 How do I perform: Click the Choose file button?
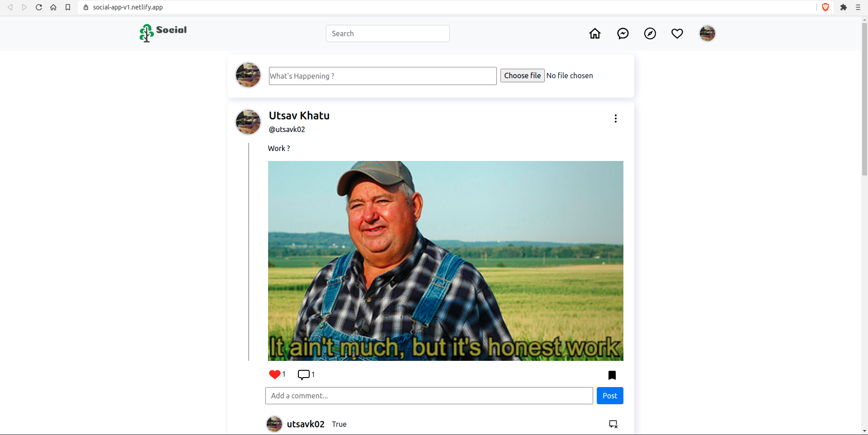523,76
